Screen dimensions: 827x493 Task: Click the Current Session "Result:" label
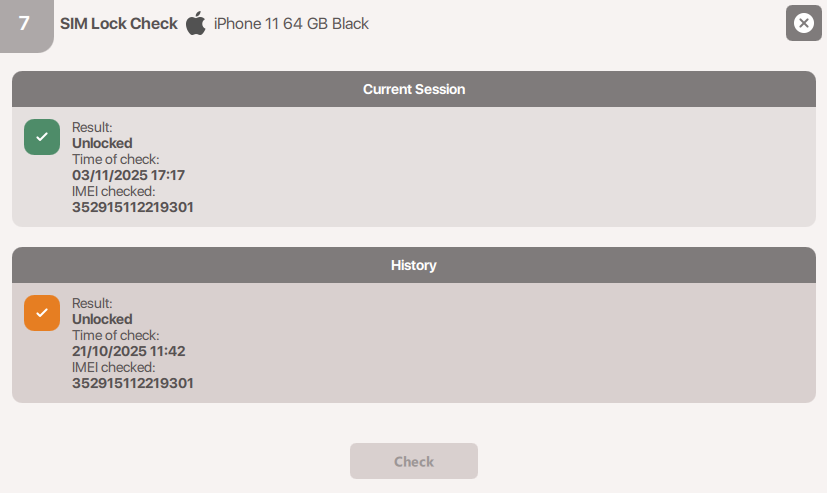(x=92, y=127)
